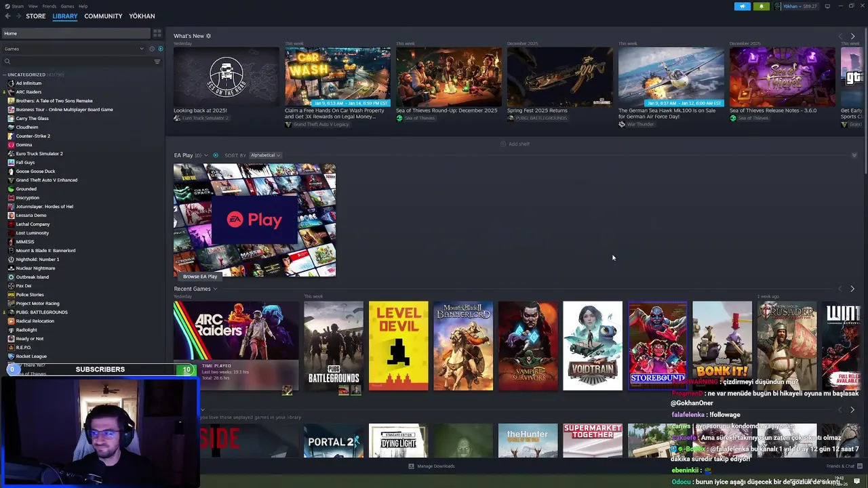868x488 pixels.
Task: Select Euro Truck Simulator 2 in sidebar
Action: click(39, 154)
